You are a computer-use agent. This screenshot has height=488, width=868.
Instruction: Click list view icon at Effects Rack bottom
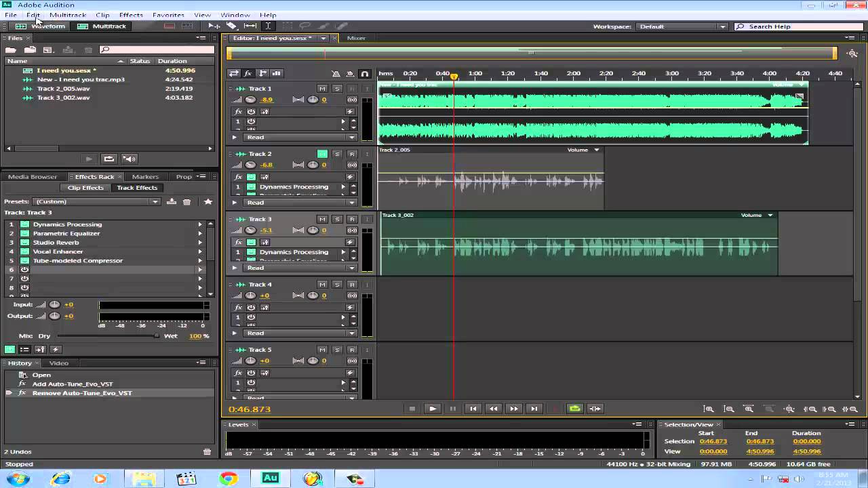tap(24, 349)
